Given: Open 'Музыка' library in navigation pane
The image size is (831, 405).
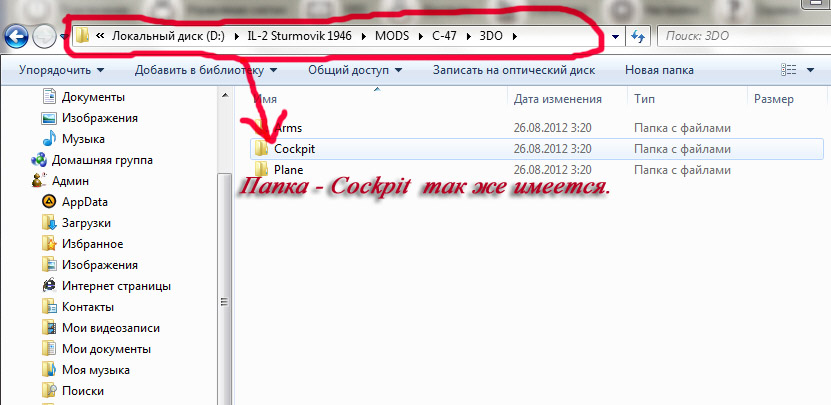Looking at the screenshot, I should click(83, 139).
